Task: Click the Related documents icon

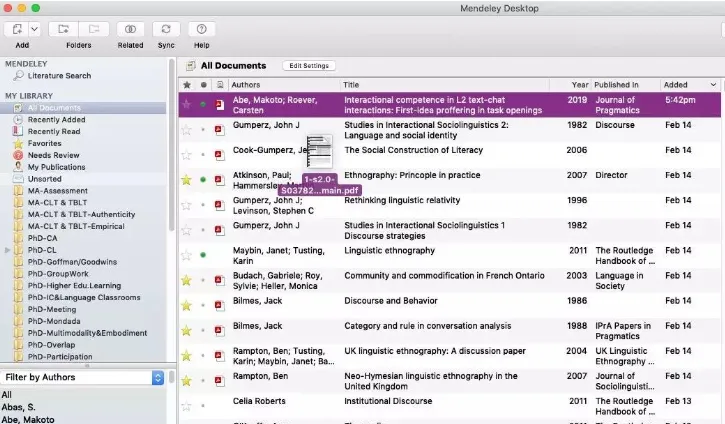Action: [130, 29]
